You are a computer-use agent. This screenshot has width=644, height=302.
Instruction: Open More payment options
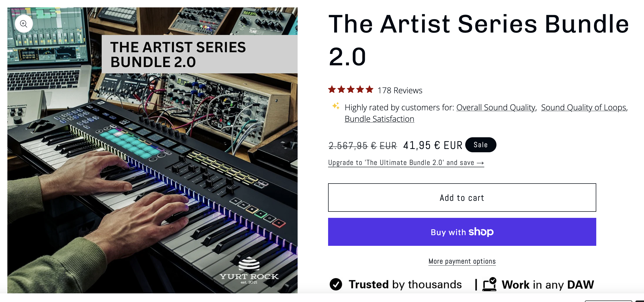point(462,261)
